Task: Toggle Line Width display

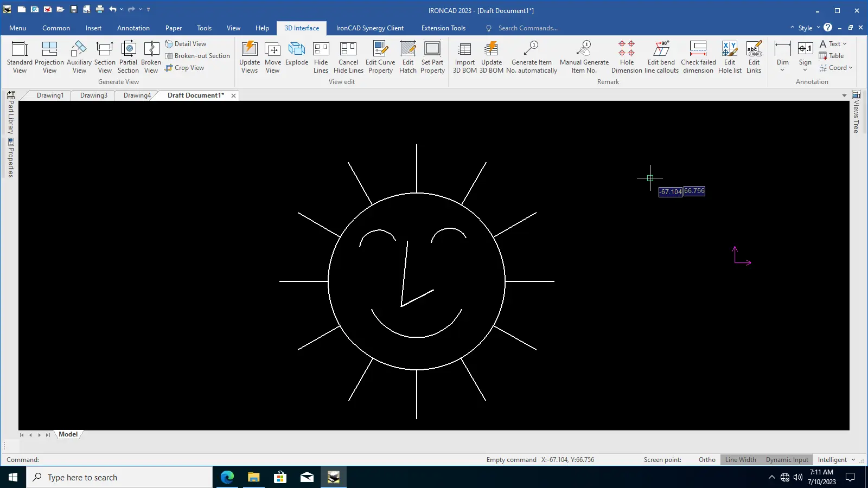Action: (741, 460)
